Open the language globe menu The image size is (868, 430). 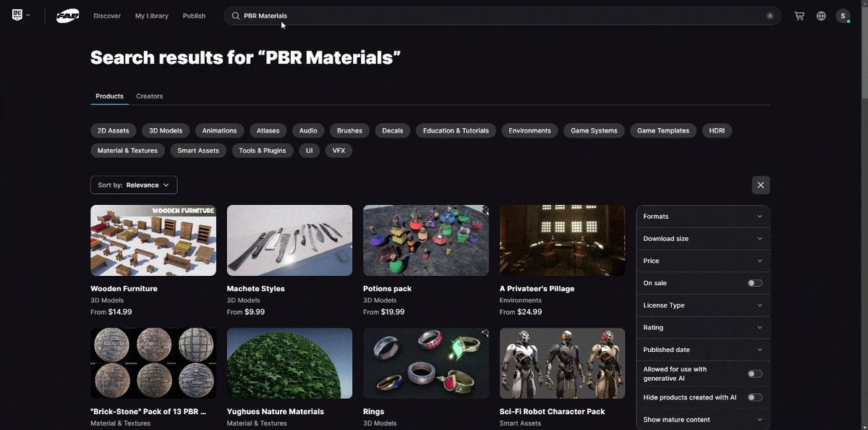[x=821, y=16]
